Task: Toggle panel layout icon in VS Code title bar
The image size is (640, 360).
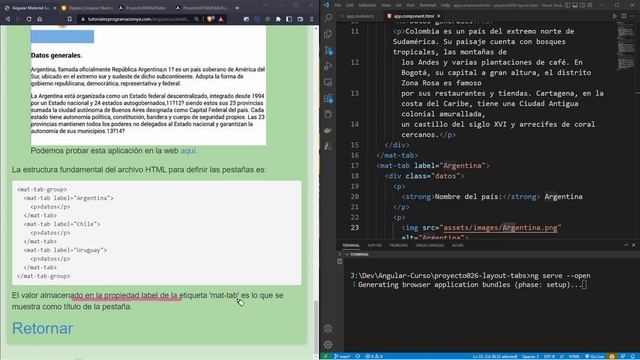Action: [575, 5]
